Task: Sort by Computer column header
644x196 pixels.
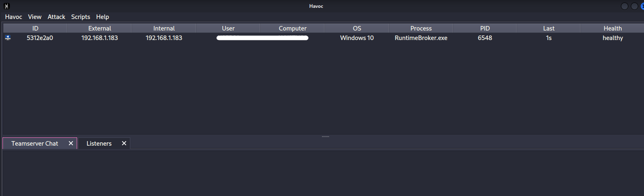Action: 292,28
